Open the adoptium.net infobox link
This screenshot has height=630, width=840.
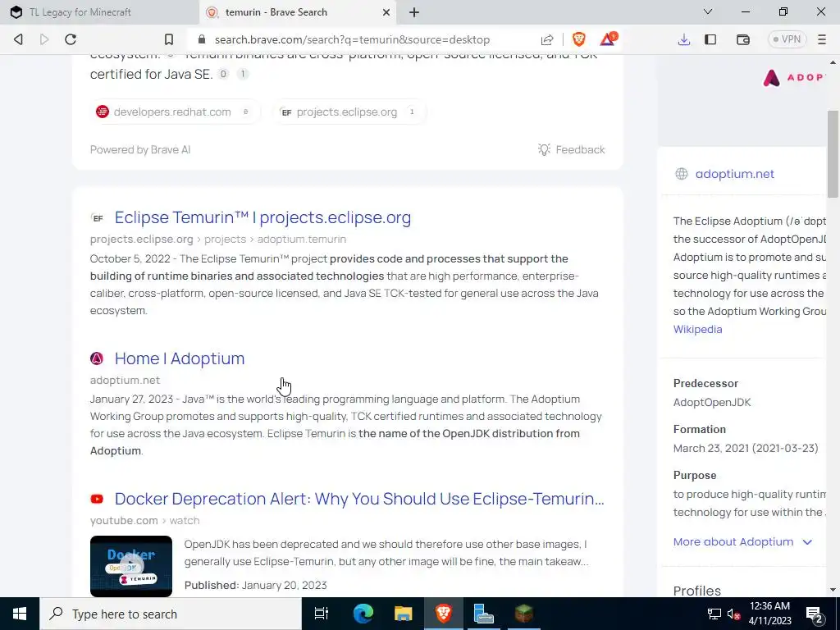pos(734,174)
